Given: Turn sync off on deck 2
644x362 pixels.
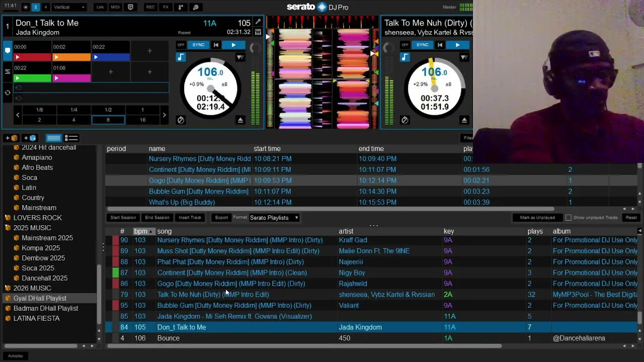Looking at the screenshot, I should pos(405,45).
